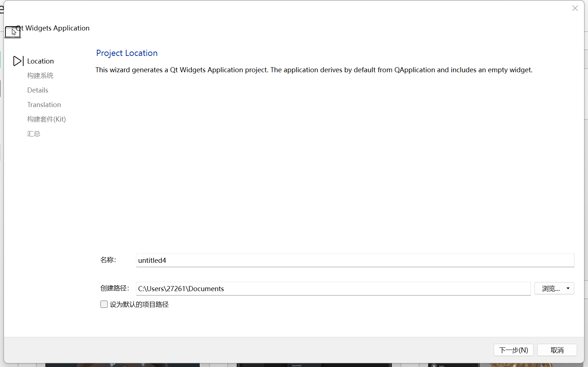Select the 汇总 wizard step
588x367 pixels.
pyautogui.click(x=34, y=134)
